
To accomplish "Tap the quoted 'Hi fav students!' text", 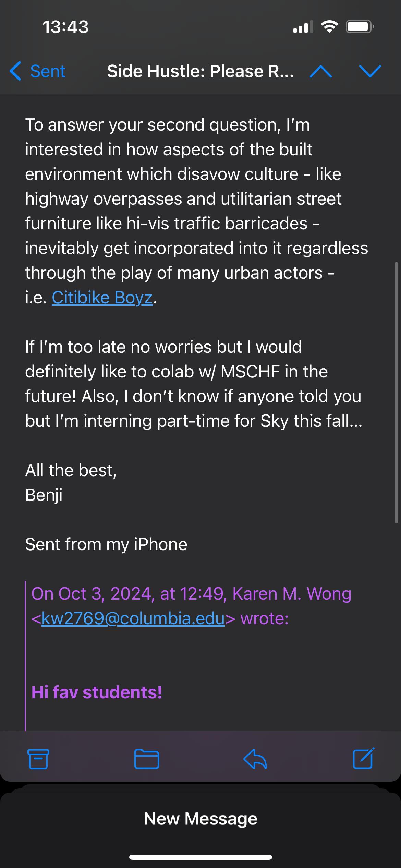I will point(97,692).
